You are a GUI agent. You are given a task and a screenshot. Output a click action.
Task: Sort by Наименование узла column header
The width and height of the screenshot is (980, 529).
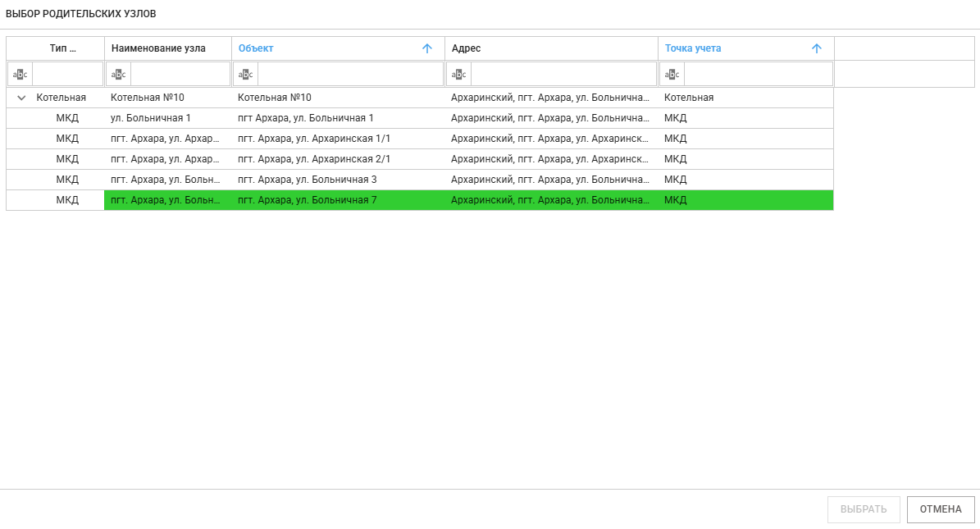click(x=158, y=48)
